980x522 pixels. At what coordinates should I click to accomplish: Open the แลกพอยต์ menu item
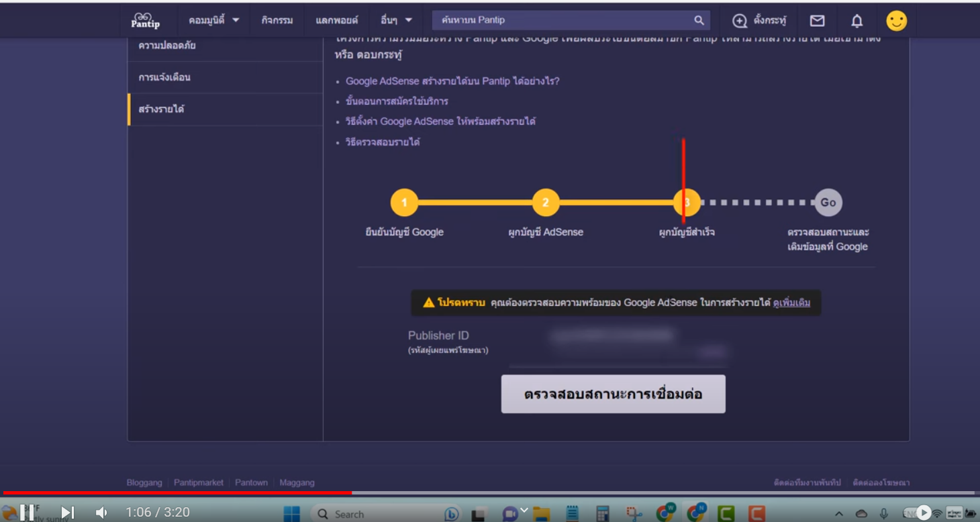point(337,21)
